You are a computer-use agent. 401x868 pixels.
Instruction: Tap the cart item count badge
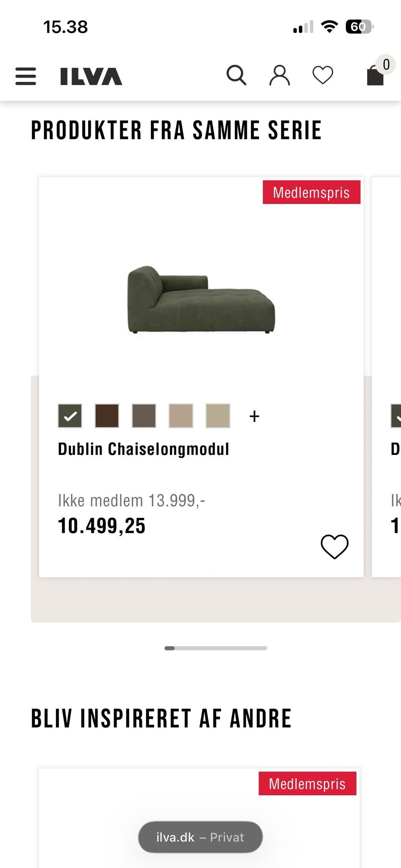[x=386, y=64]
